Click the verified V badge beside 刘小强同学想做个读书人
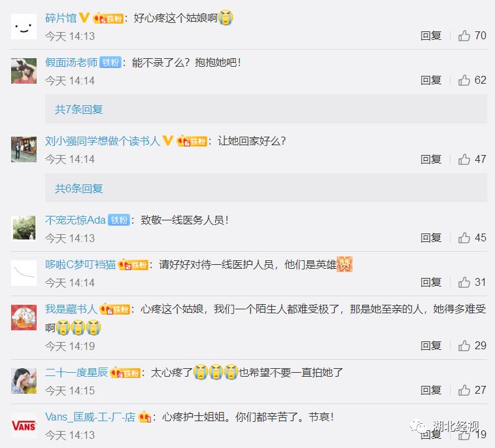The image size is (495, 448). point(167,141)
